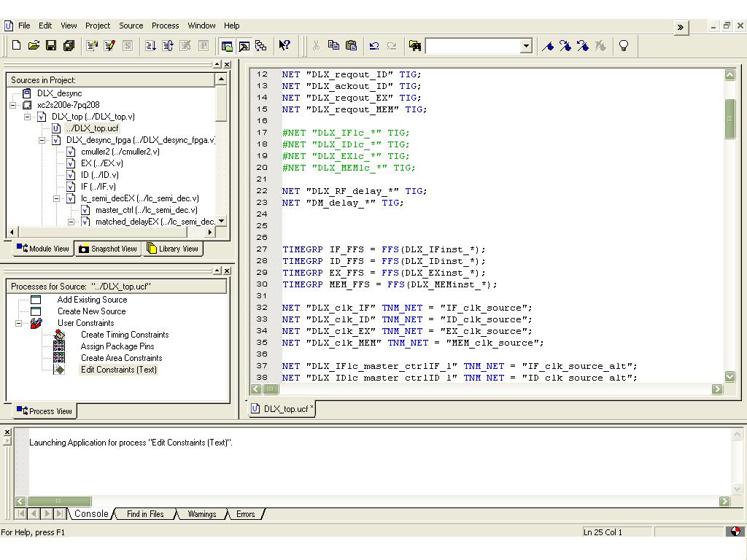Collapse the lc_semi_decEX tree node
The width and height of the screenshot is (747, 560).
coord(56,198)
